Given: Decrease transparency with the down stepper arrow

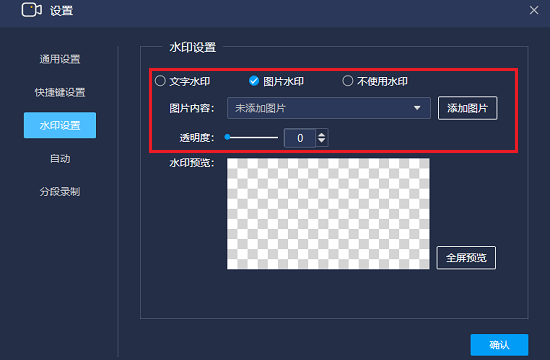Looking at the screenshot, I should click(321, 141).
